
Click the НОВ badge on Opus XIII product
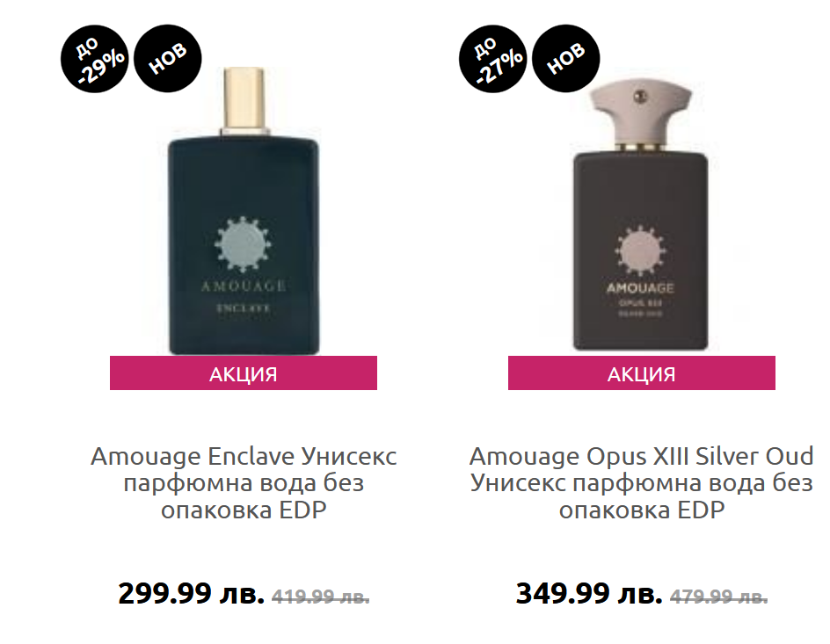[x=566, y=59]
